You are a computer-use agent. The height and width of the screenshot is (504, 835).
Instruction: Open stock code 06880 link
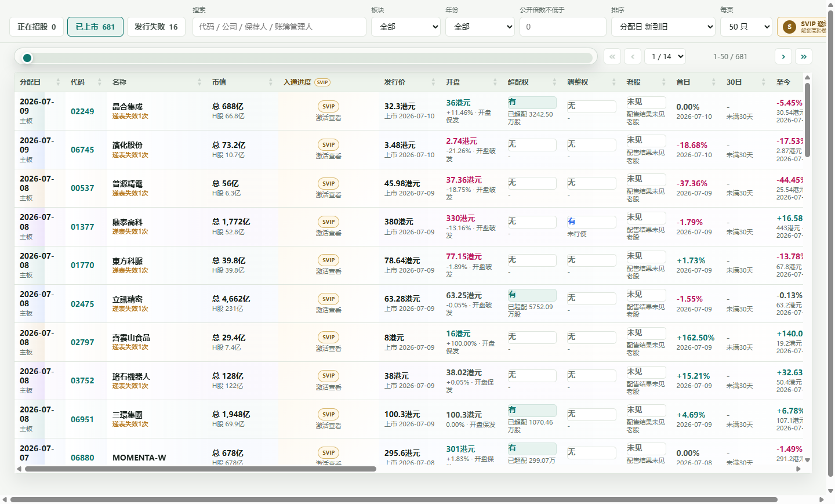[x=82, y=458]
